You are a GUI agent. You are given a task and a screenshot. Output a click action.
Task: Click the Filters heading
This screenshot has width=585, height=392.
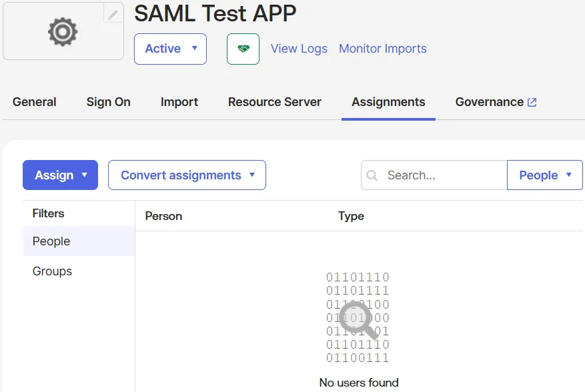coord(48,213)
